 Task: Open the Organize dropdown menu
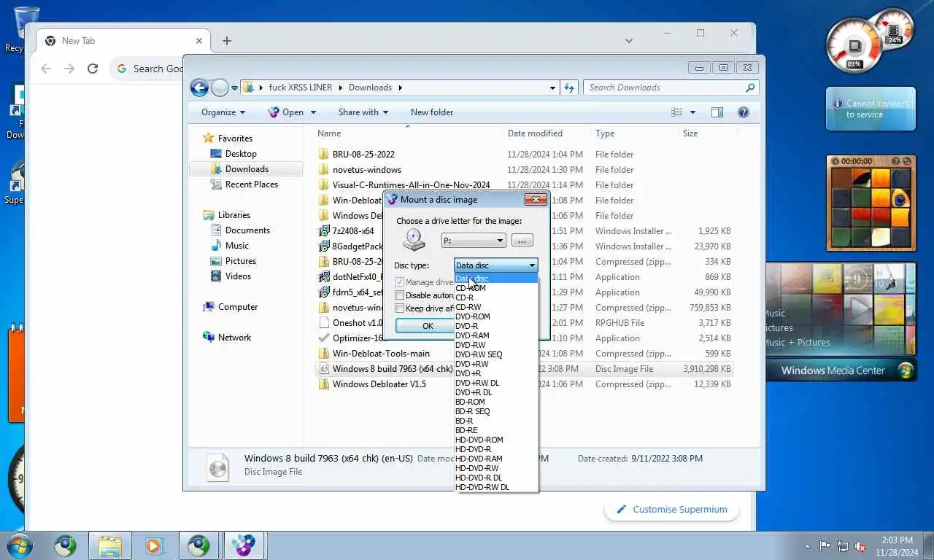point(223,112)
